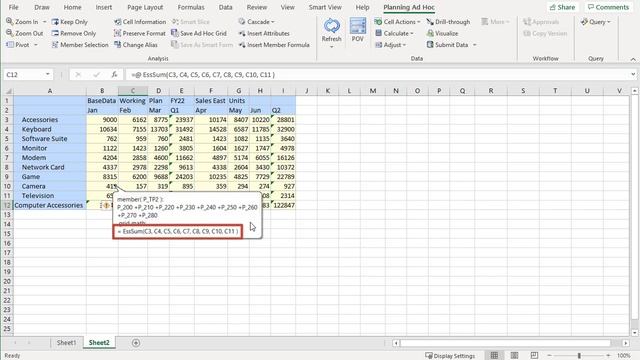Collapse the ribbon
The width and height of the screenshot is (640, 360).
[x=633, y=60]
